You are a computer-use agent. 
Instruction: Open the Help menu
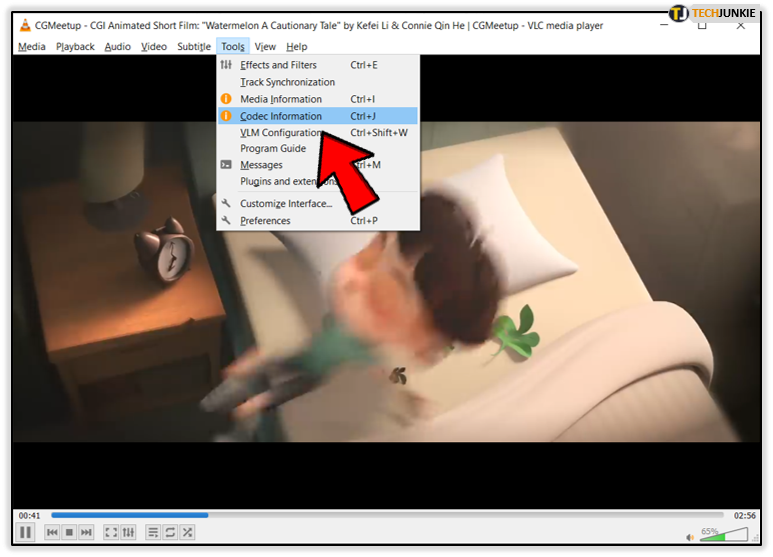click(296, 46)
